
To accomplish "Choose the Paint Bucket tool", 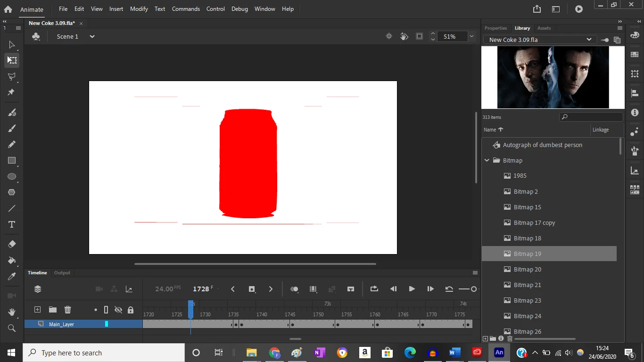I will 12,260.
